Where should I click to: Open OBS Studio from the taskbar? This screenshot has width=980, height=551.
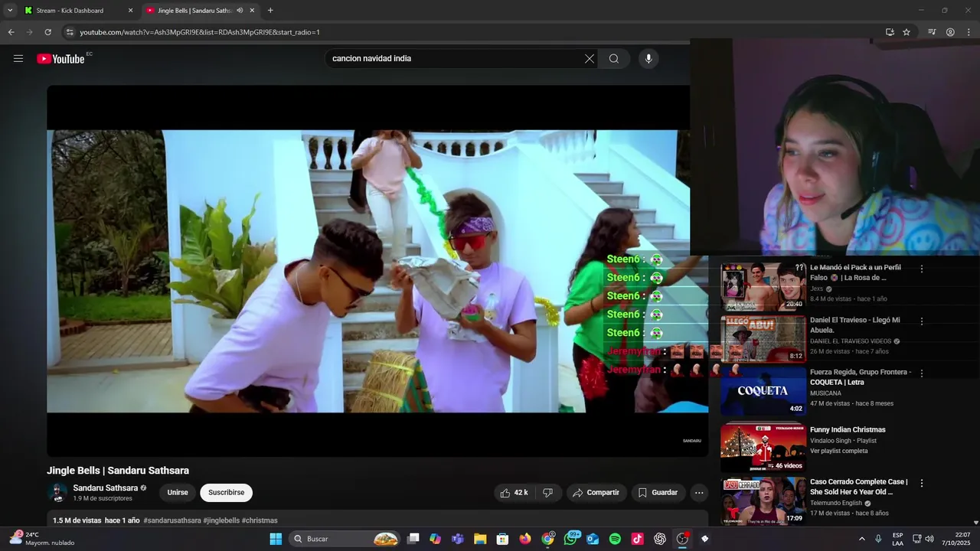coord(682,539)
